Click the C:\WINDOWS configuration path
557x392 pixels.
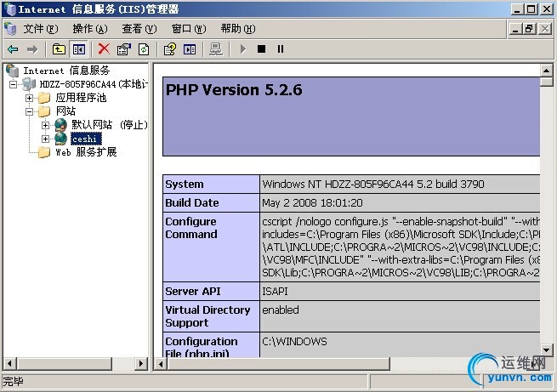pyautogui.click(x=294, y=342)
